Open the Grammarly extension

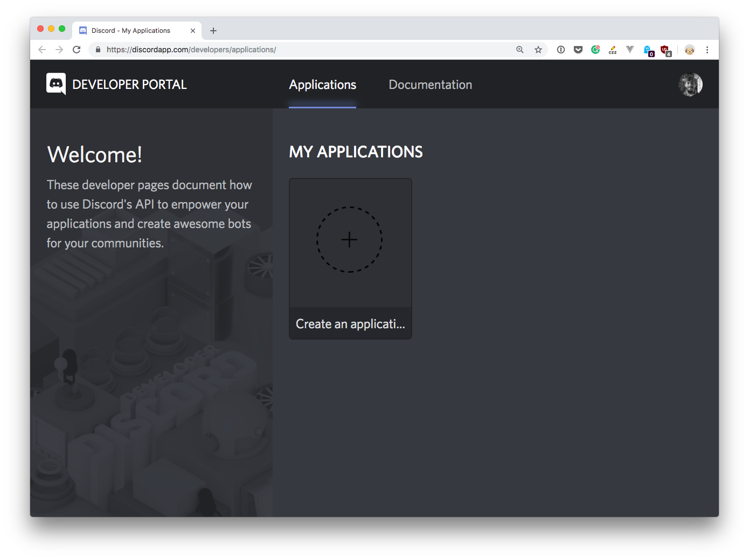point(595,50)
